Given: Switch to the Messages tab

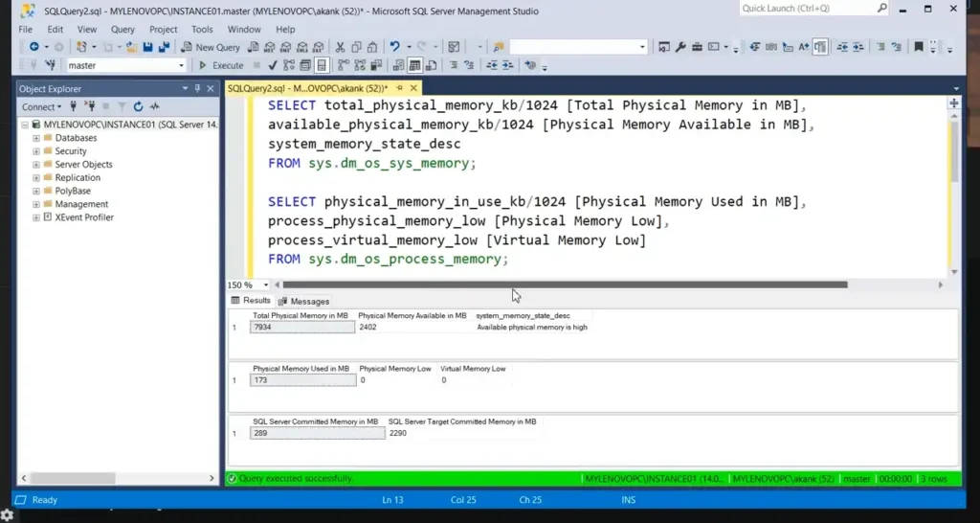Looking at the screenshot, I should (304, 301).
